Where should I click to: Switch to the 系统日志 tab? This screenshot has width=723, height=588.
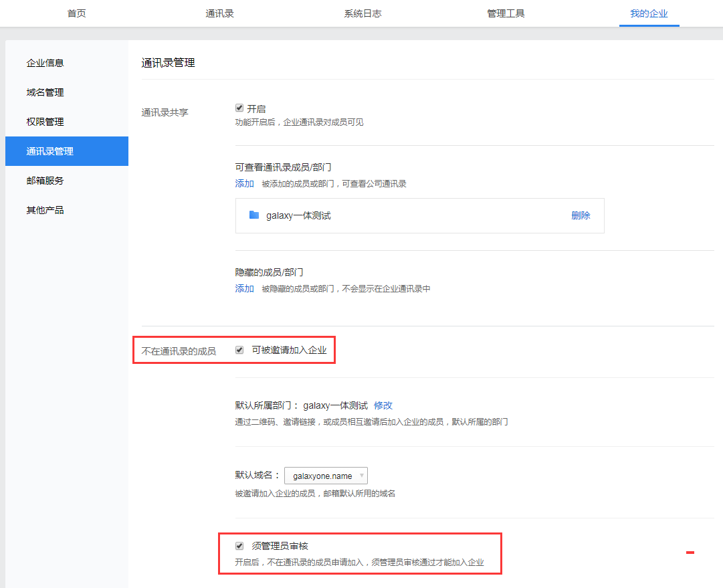[363, 13]
